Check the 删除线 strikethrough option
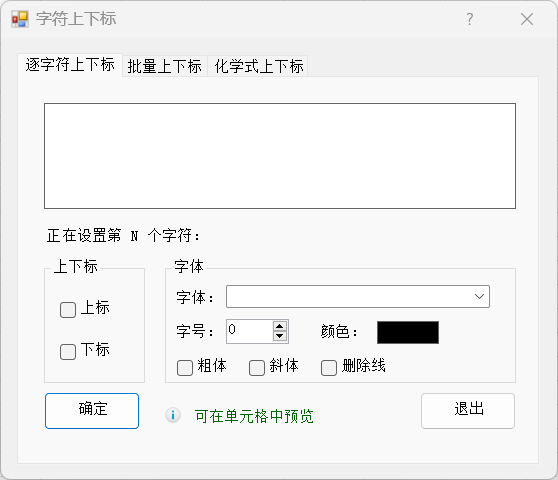This screenshot has width=558, height=480. point(329,368)
